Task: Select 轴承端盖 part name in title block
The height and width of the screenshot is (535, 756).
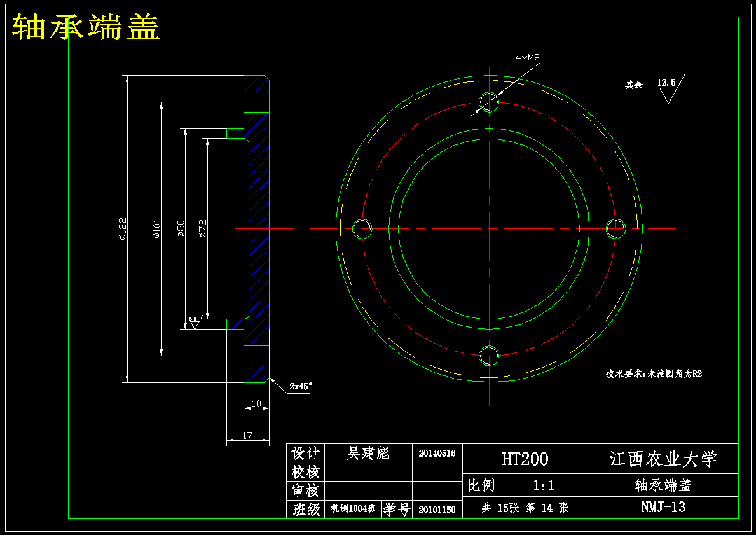Action: [663, 485]
